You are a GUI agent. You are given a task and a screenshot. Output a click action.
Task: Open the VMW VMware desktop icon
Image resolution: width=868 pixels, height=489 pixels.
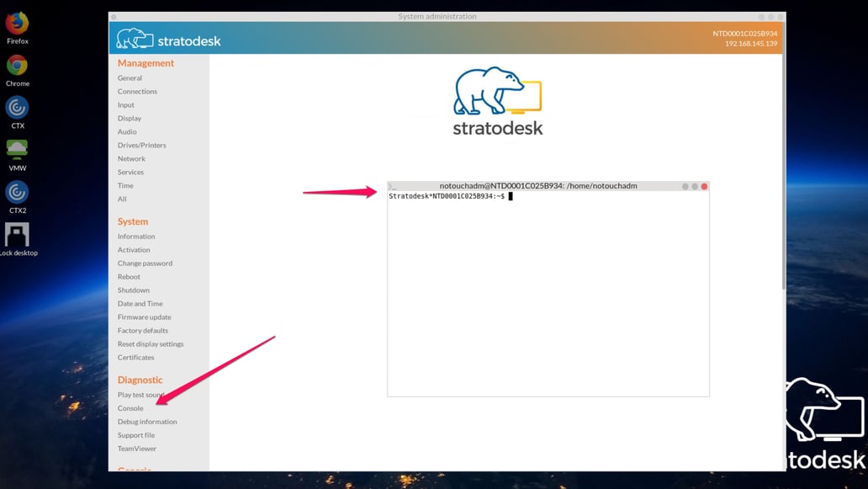[17, 150]
